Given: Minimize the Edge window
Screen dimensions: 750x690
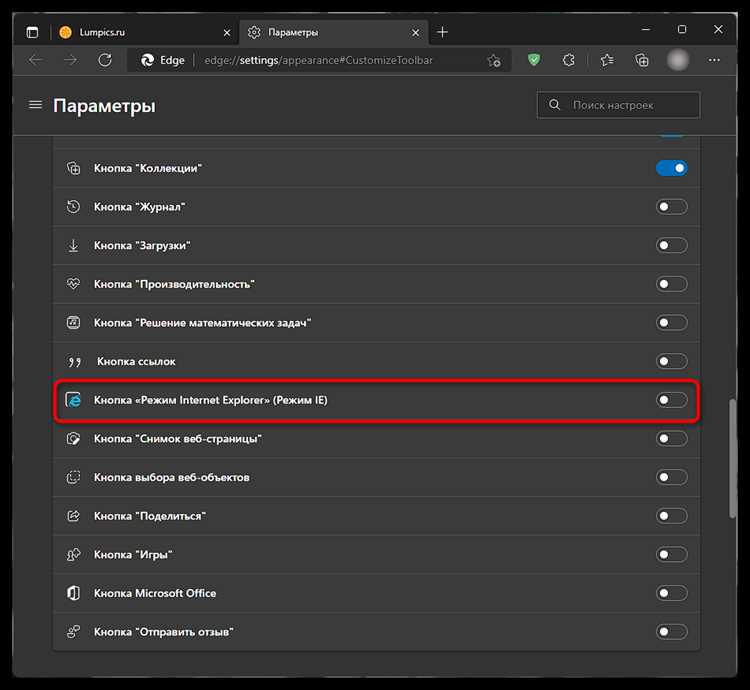Looking at the screenshot, I should pyautogui.click(x=646, y=30).
